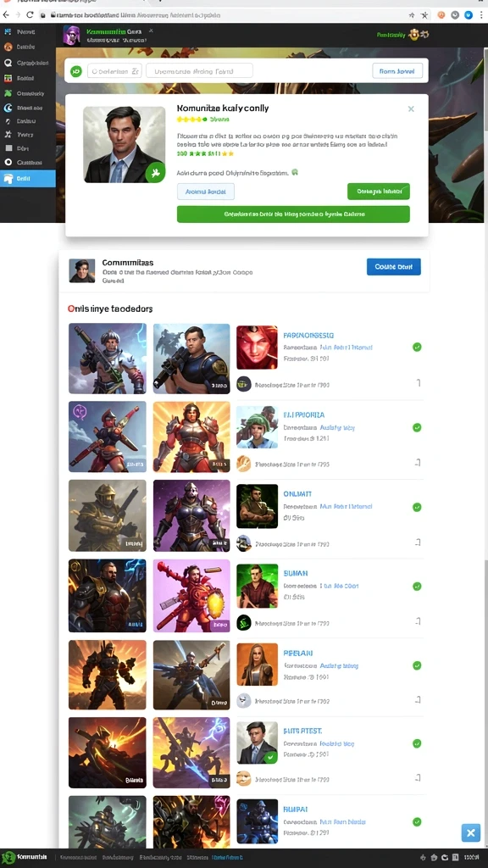Screen dimensions: 488x868
Task: Click the blue X button at bottom right
Action: click(471, 832)
